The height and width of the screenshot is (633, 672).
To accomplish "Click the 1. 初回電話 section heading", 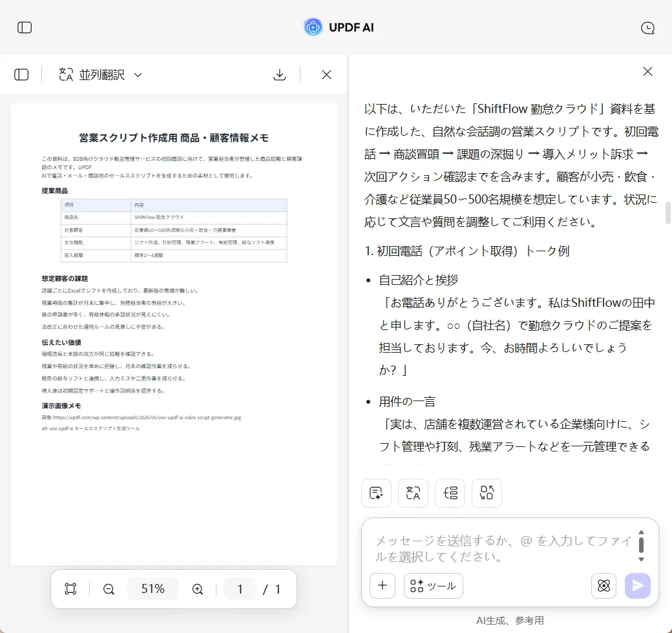I will pyautogui.click(x=467, y=251).
